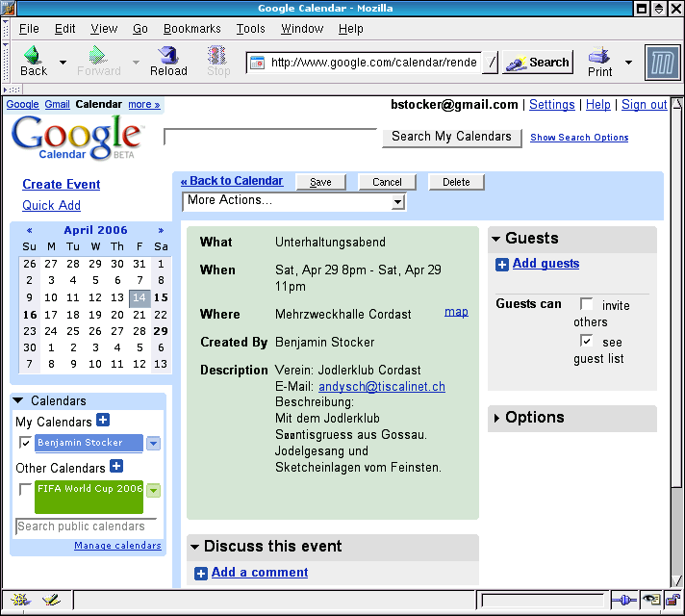Open FIFA World Cup calendar options dropdown
The width and height of the screenshot is (685, 616).
click(x=153, y=490)
